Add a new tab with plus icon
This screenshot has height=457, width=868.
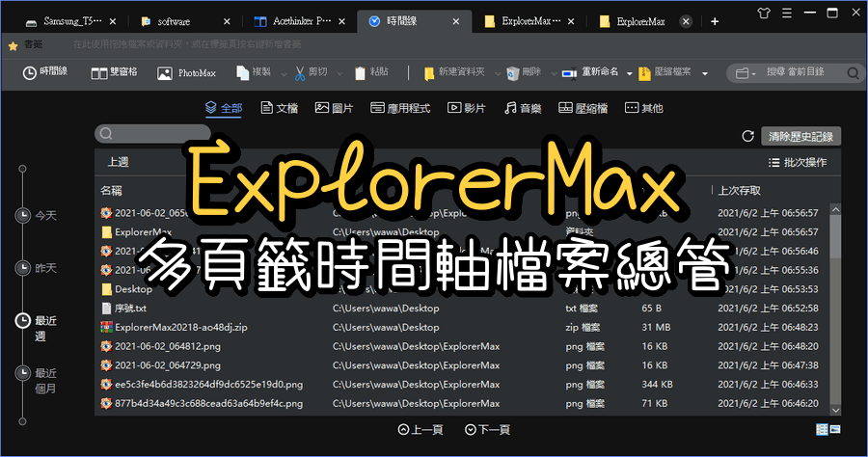(715, 21)
